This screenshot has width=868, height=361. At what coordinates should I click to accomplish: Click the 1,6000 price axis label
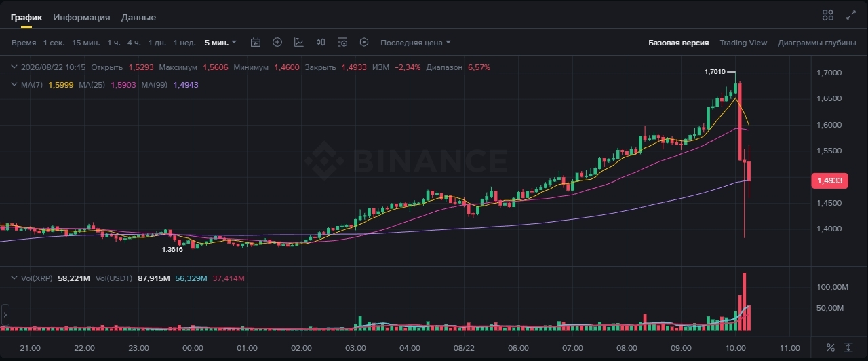pyautogui.click(x=829, y=125)
